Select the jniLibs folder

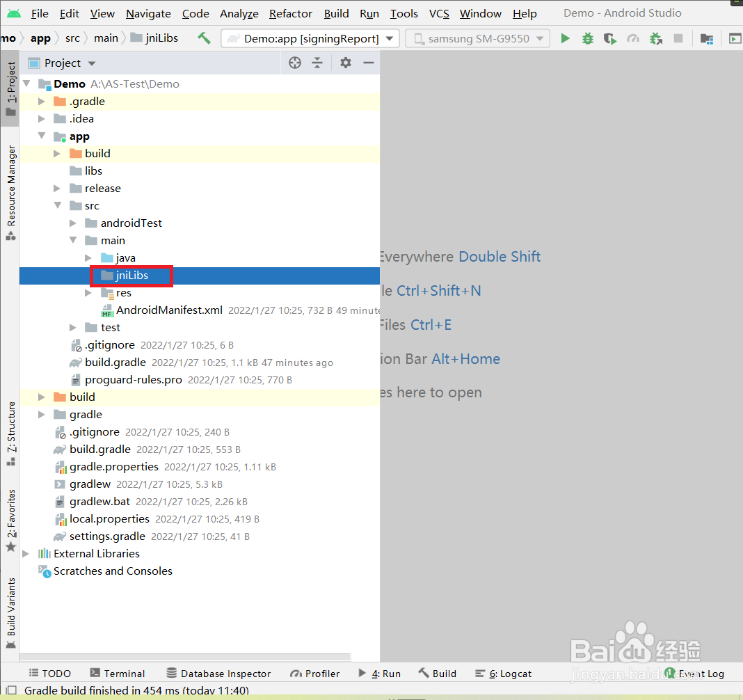200,276
